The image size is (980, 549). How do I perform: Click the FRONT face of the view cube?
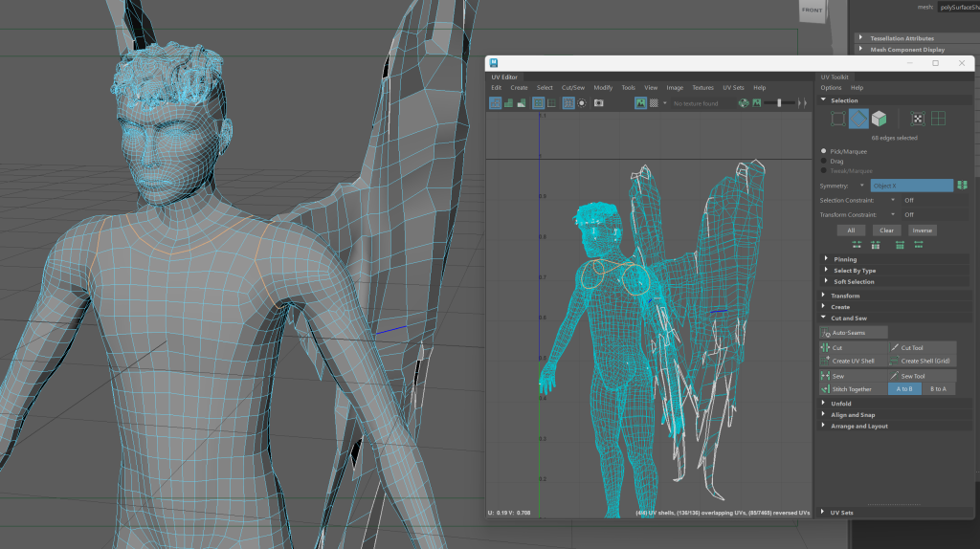click(812, 11)
